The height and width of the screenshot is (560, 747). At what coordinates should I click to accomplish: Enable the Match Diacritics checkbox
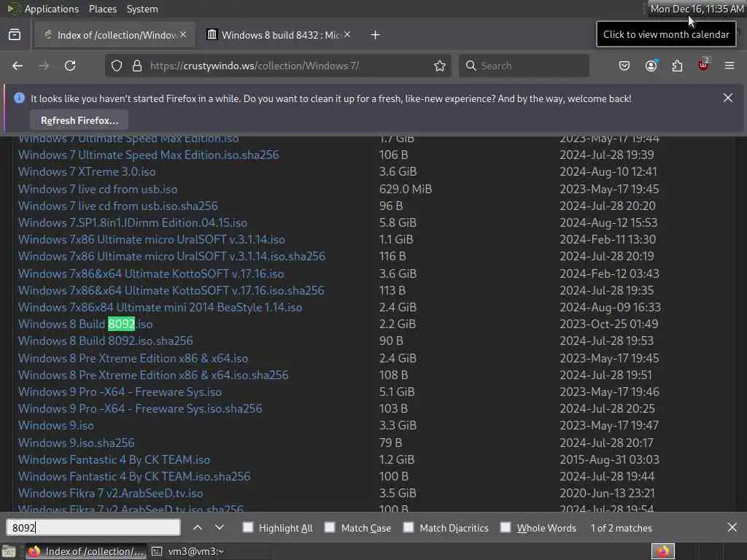[409, 527]
